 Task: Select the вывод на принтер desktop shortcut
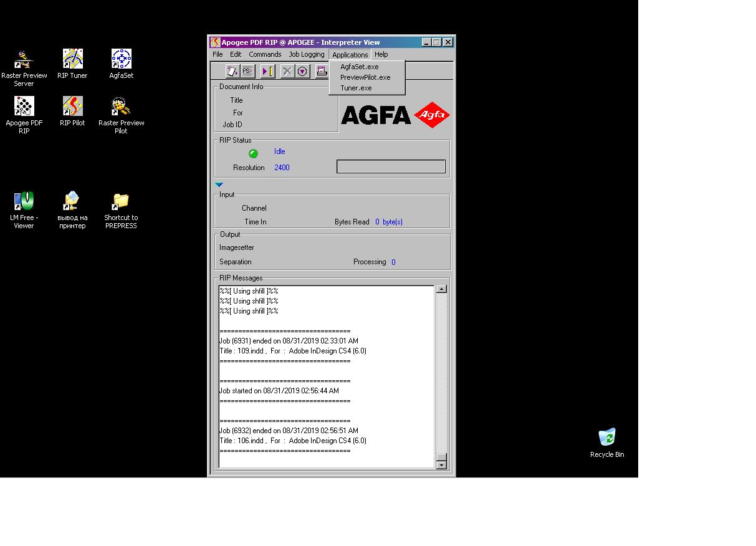[72, 211]
